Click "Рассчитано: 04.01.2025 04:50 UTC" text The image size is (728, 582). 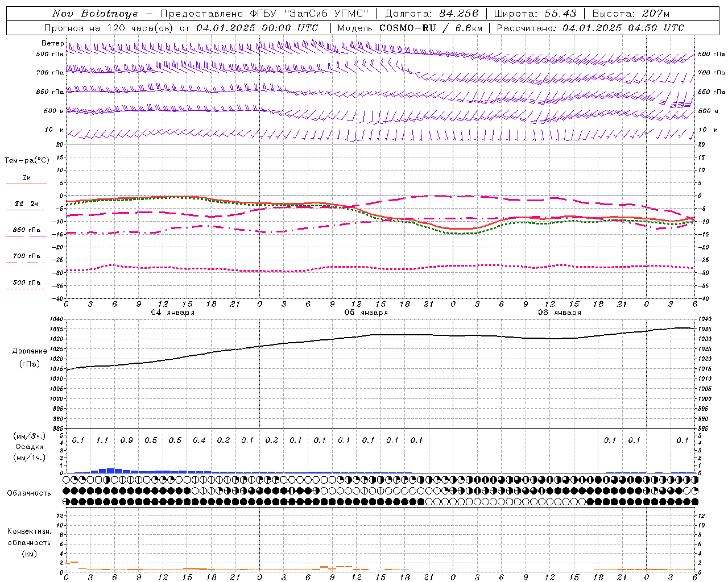point(590,28)
